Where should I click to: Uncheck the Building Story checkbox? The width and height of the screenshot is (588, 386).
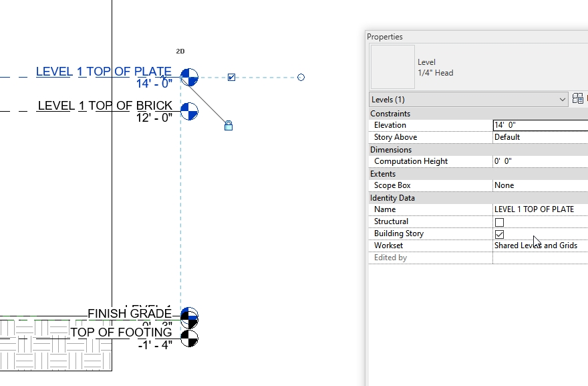[500, 234]
